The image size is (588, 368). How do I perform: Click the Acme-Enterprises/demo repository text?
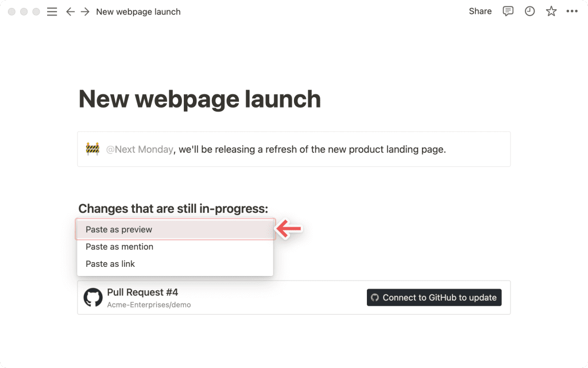149,305
